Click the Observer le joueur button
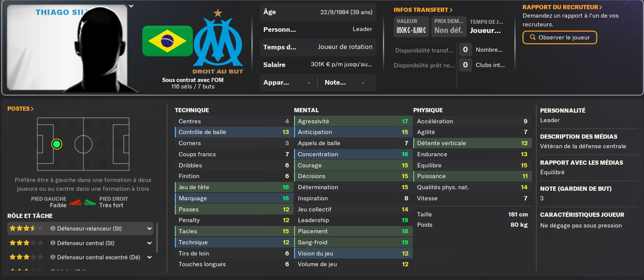644x280 pixels. [x=560, y=38]
